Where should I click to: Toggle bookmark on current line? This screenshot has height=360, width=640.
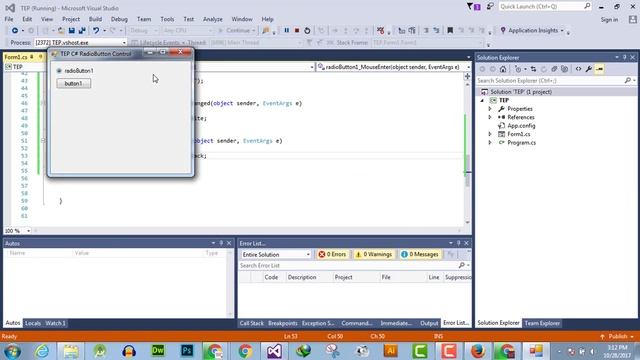tap(450, 30)
